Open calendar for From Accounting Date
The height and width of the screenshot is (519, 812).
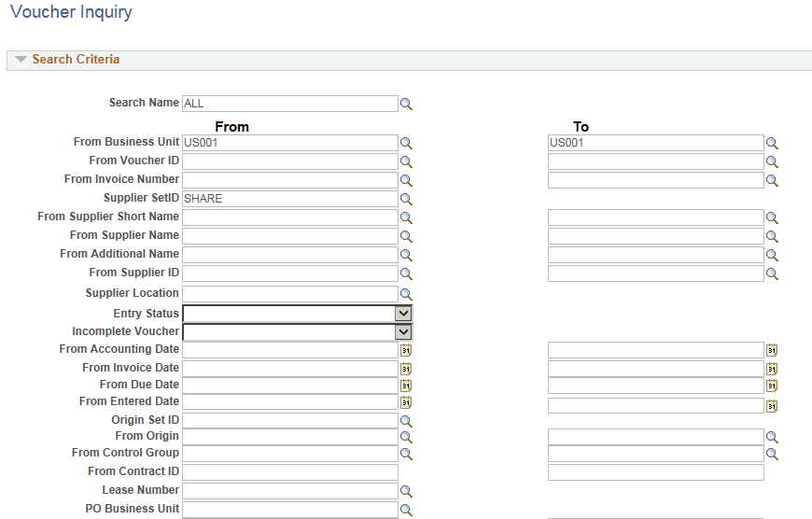[x=406, y=350]
